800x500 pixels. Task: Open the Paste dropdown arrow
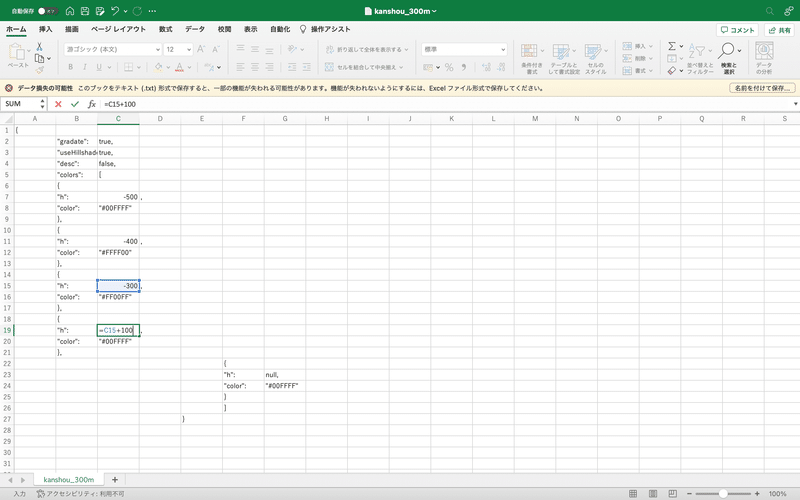tap(29, 50)
